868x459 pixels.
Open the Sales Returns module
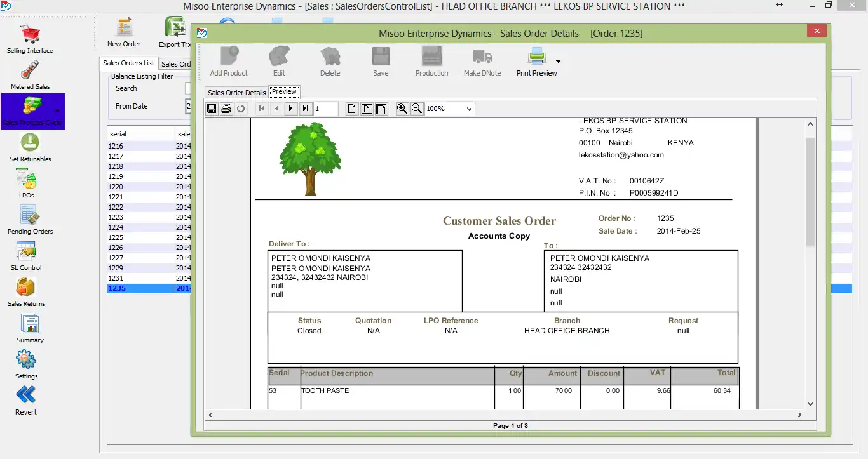tap(27, 291)
